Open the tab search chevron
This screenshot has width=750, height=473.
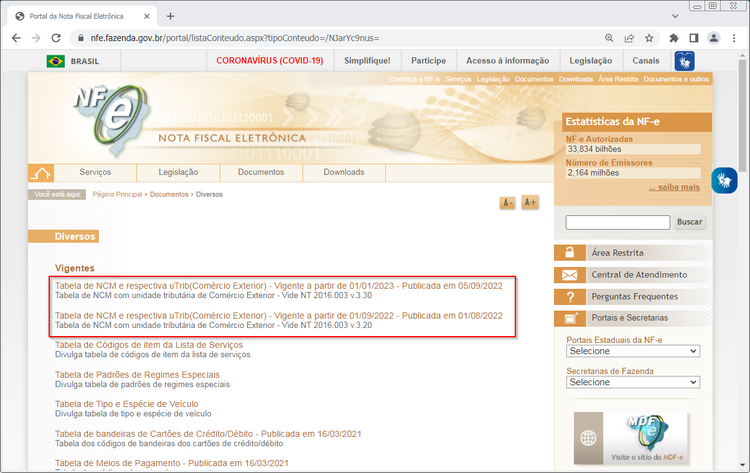click(x=675, y=16)
